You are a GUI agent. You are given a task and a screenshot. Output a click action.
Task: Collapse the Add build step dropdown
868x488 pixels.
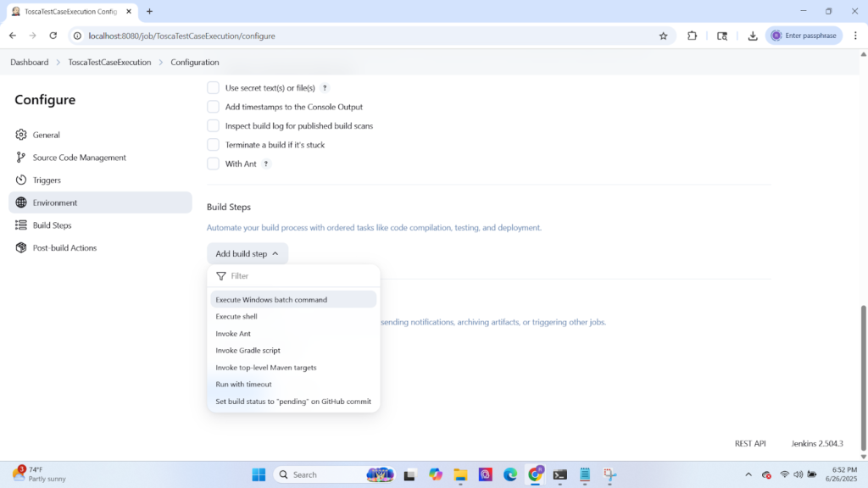click(x=248, y=252)
